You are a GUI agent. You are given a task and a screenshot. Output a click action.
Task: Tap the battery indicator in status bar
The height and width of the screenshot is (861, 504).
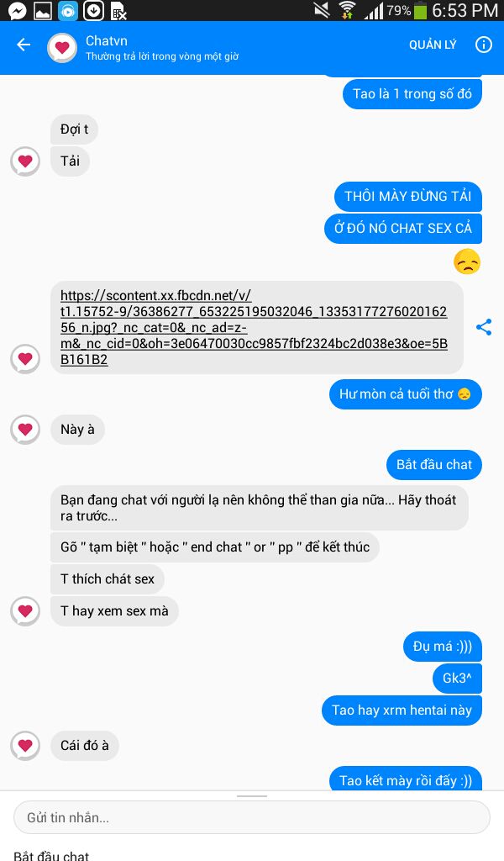click(420, 11)
